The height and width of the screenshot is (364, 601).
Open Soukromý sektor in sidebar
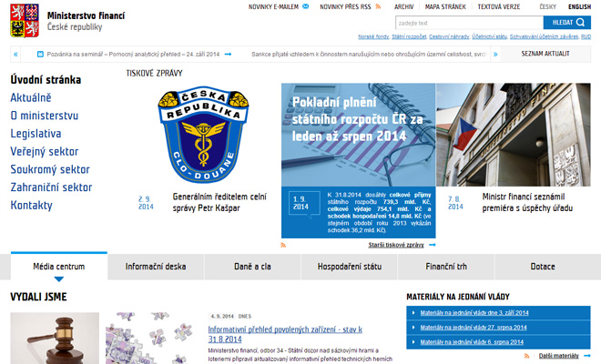tap(50, 169)
